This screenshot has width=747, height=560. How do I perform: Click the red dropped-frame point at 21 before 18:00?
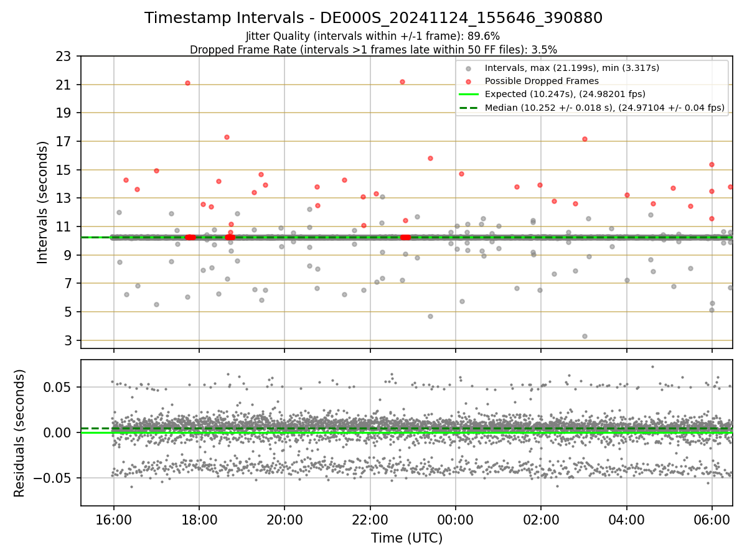coord(187,83)
